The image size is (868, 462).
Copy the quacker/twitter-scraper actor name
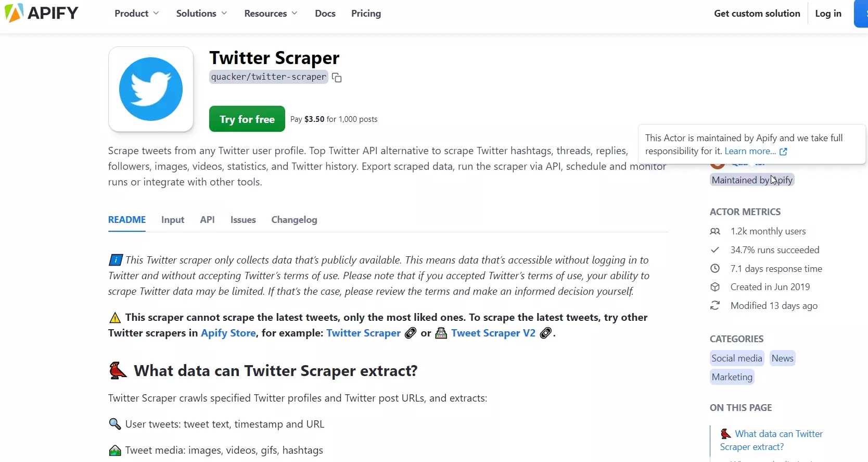pos(337,78)
